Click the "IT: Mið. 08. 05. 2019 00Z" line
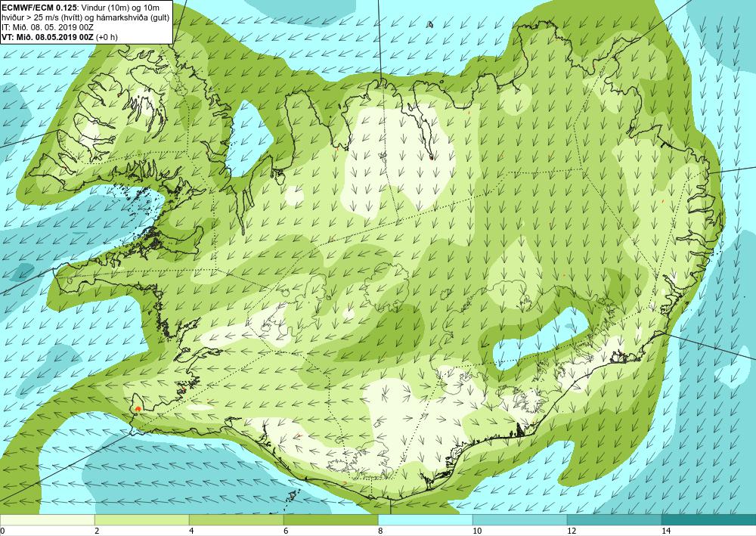This screenshot has height=536, width=756. click(47, 29)
